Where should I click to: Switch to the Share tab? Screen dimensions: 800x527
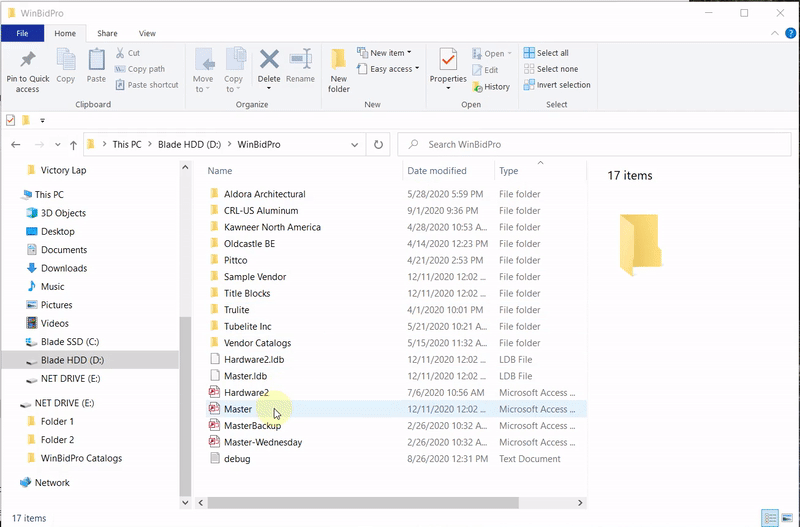[107, 33]
